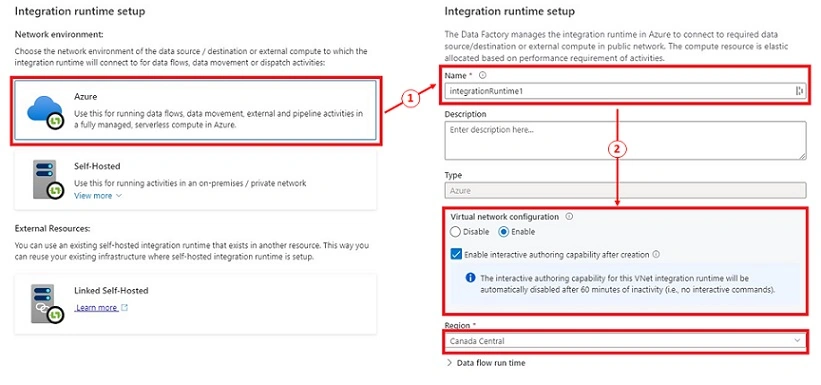This screenshot has width=821, height=385.
Task: Choose the Azure network environment card
Action: (195, 111)
